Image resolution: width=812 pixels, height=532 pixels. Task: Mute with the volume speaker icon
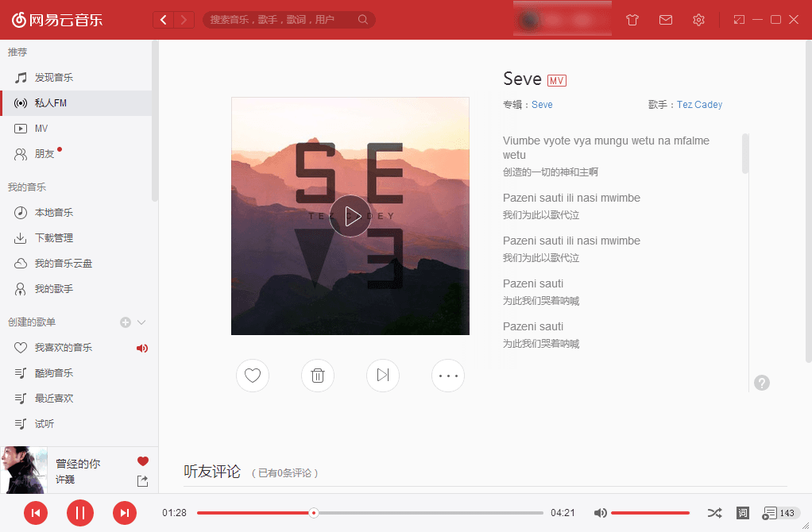click(x=600, y=513)
